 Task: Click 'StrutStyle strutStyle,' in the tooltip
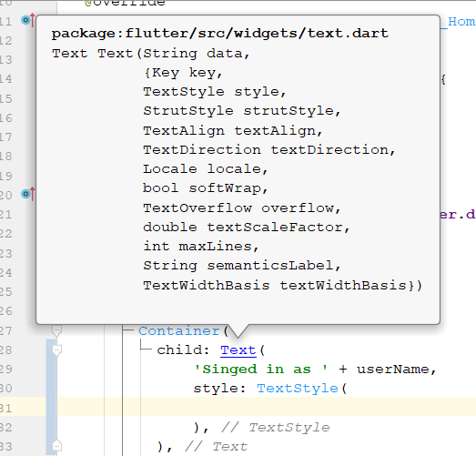[x=242, y=111]
